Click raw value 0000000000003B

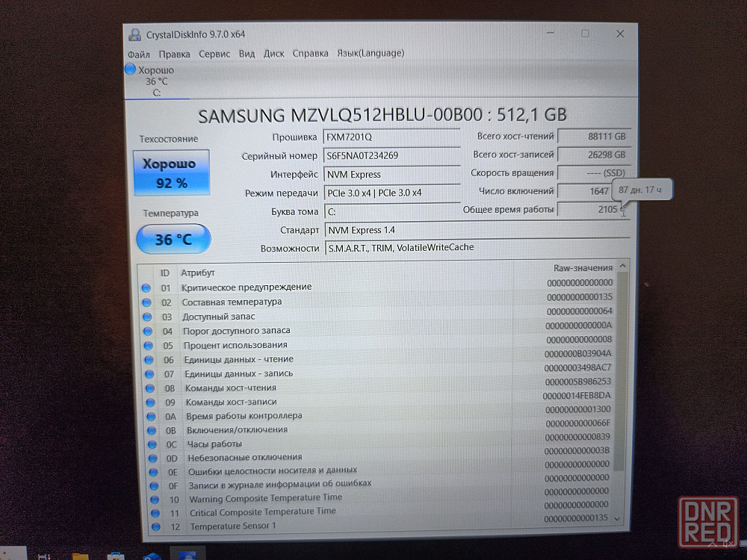click(x=577, y=450)
